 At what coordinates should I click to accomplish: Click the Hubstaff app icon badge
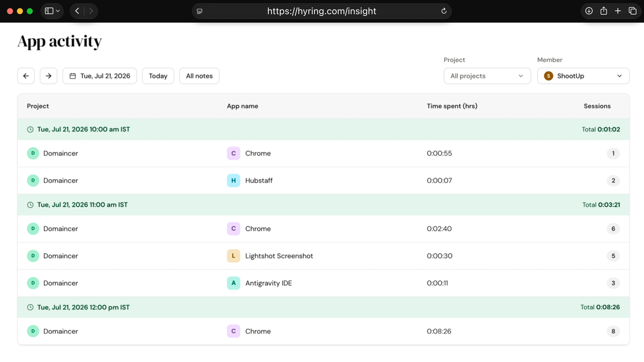(233, 181)
